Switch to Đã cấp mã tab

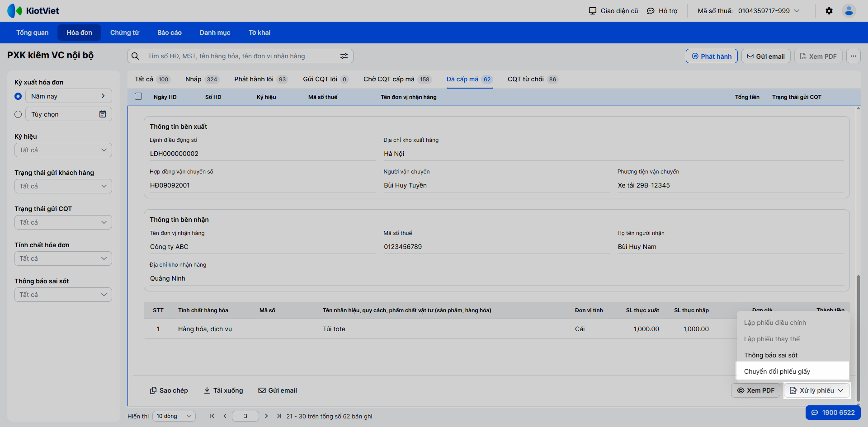[469, 80]
